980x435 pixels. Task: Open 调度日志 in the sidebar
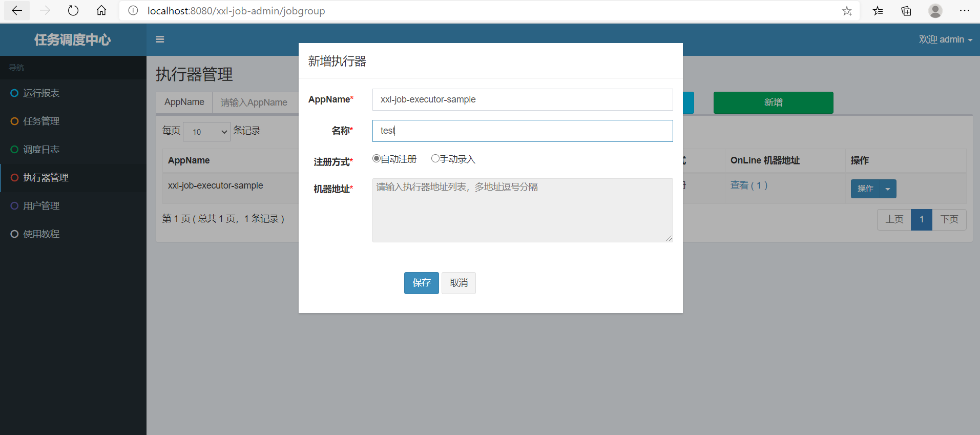[x=73, y=150]
